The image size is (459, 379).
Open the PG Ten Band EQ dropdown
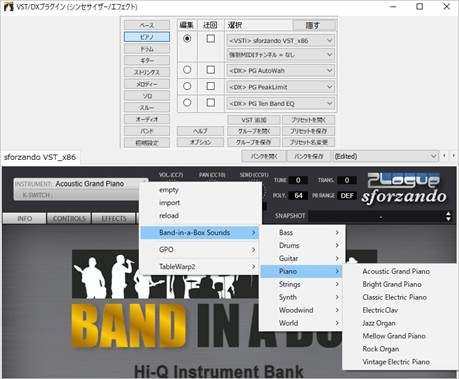pos(280,104)
